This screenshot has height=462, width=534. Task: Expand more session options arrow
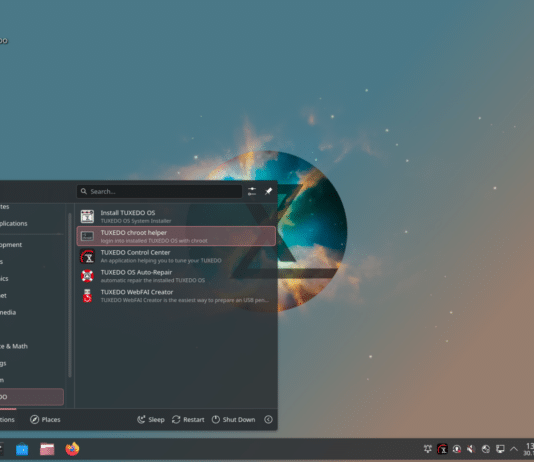pos(268,419)
